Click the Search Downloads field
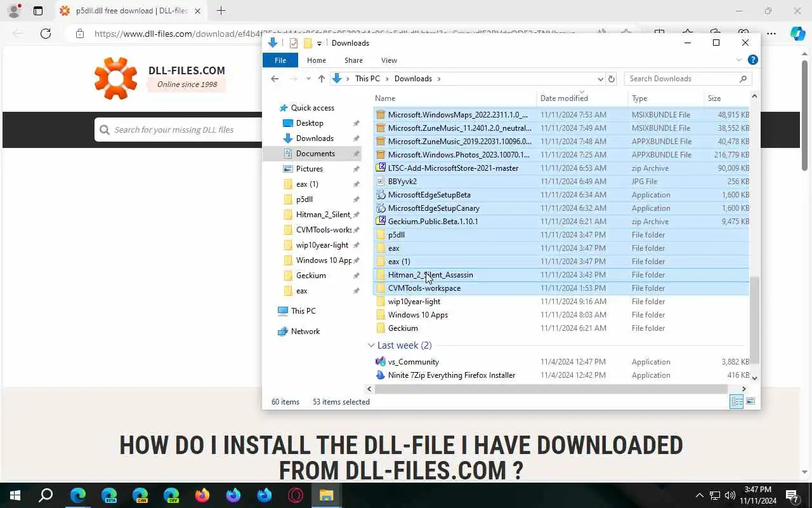This screenshot has height=508, width=812. [687, 79]
